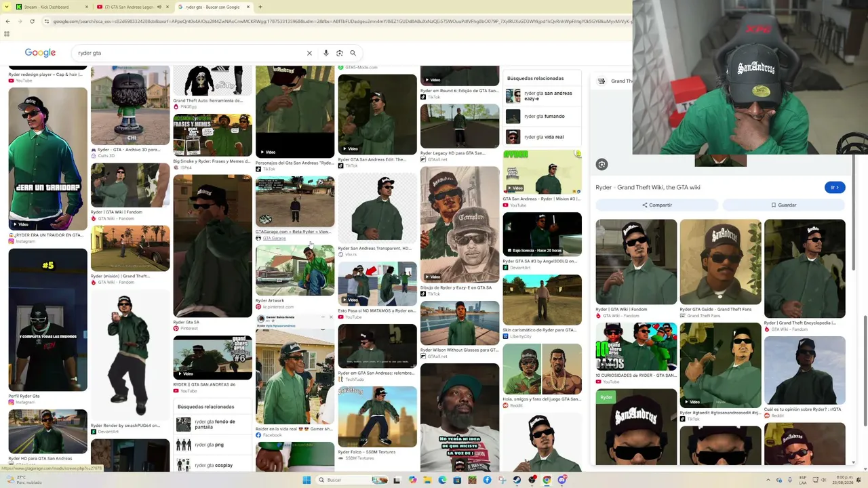
Task: Open the browser tab search dropdown
Action: (x=6, y=7)
